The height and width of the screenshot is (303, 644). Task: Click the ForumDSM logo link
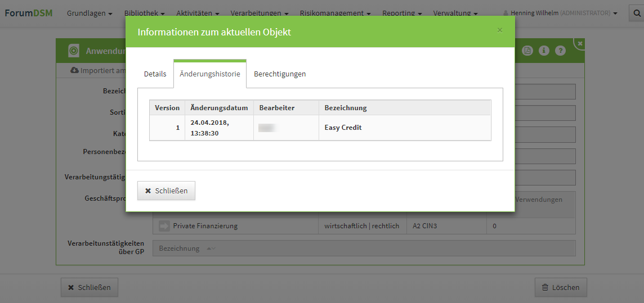pos(29,13)
